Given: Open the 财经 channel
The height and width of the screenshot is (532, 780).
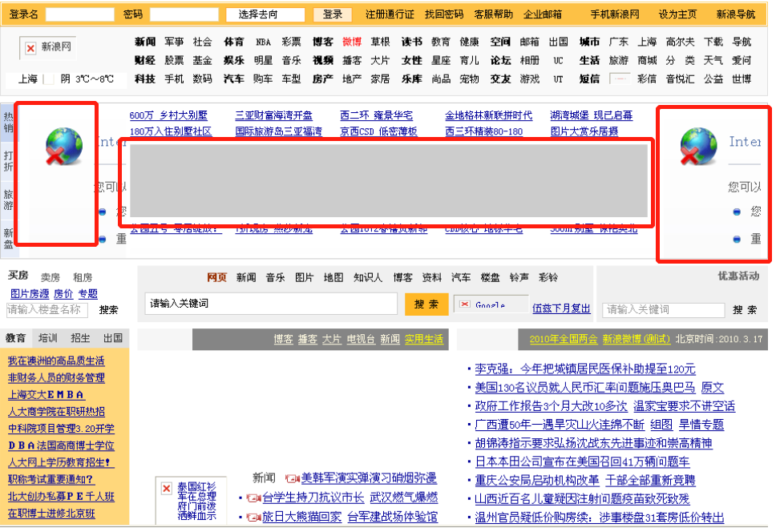Looking at the screenshot, I should click(x=145, y=61).
